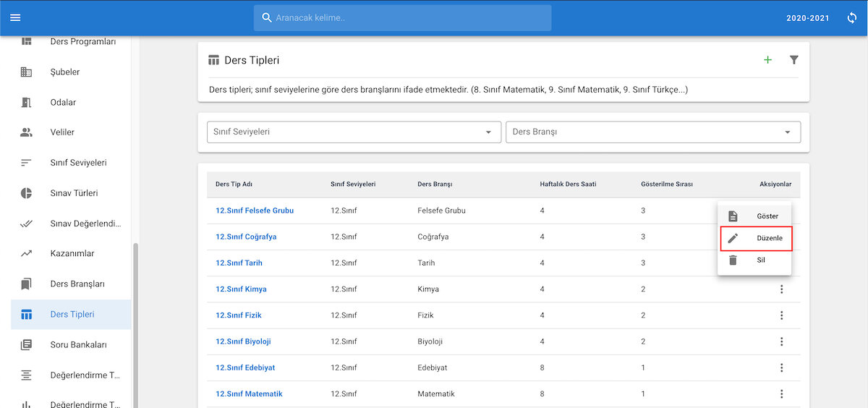The height and width of the screenshot is (408, 868).
Task: Open the 12.Sınıf Matematik link
Action: pyautogui.click(x=249, y=394)
